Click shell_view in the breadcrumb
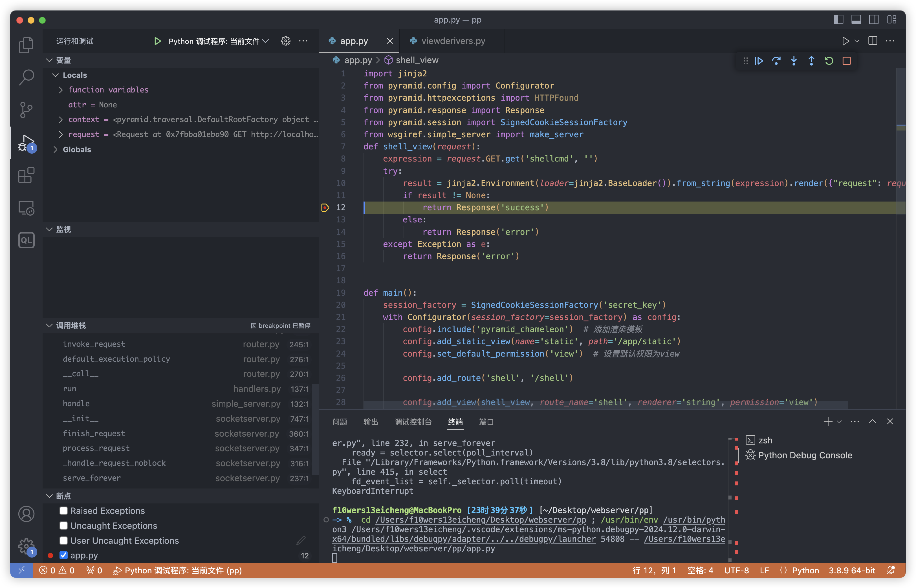Image resolution: width=916 pixels, height=588 pixels. [x=417, y=60]
